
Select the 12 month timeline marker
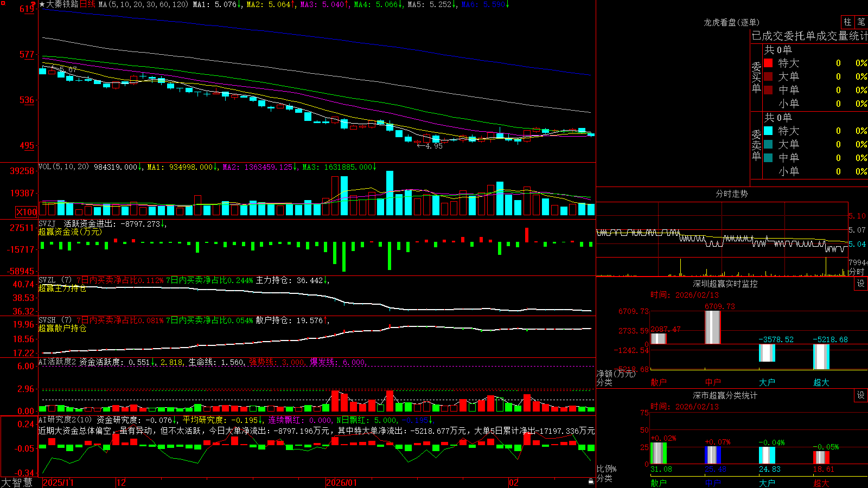[x=121, y=483]
